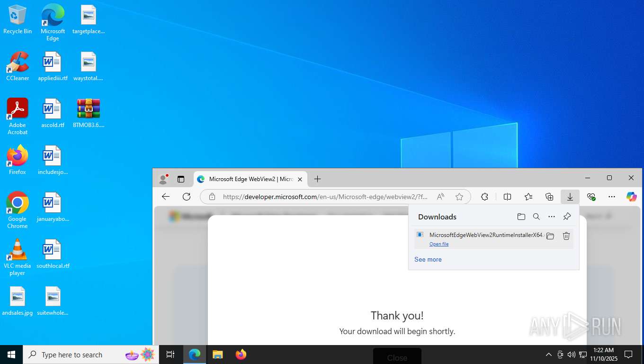
Task: Toggle Edge split screen
Action: [507, 197]
